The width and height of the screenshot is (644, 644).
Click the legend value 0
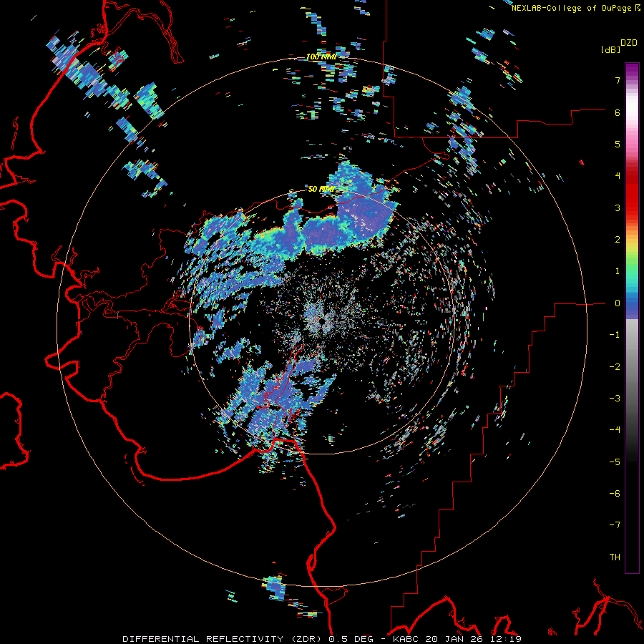(618, 303)
